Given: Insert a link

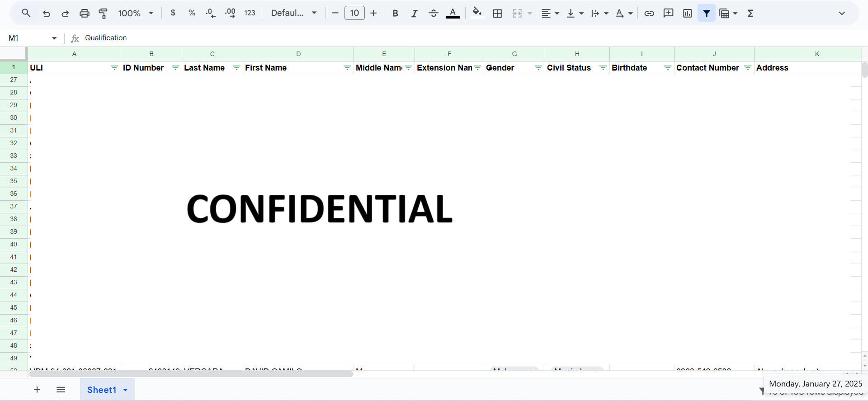Looking at the screenshot, I should pyautogui.click(x=649, y=13).
